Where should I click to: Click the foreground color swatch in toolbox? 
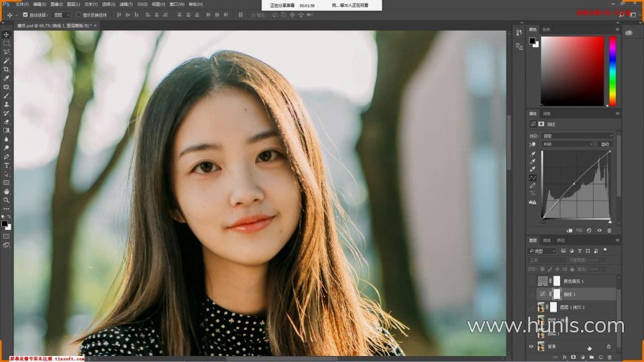coord(5,224)
